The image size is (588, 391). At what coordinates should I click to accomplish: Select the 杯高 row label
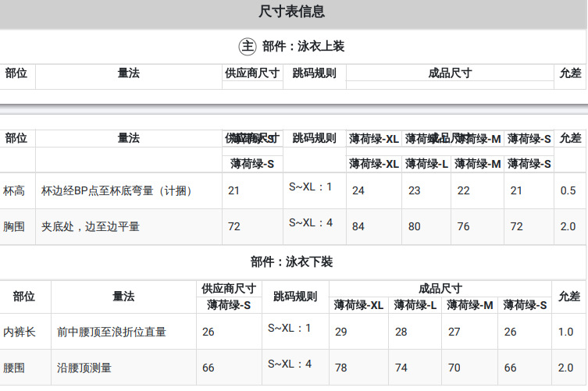(x=14, y=190)
